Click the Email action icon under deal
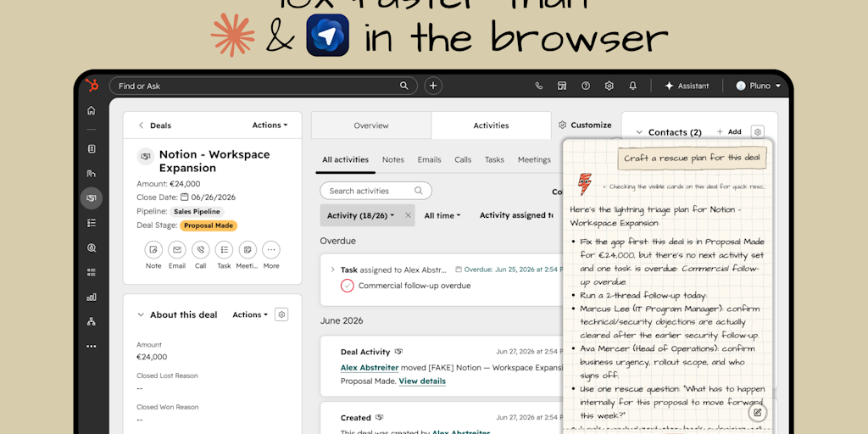 [x=177, y=250]
